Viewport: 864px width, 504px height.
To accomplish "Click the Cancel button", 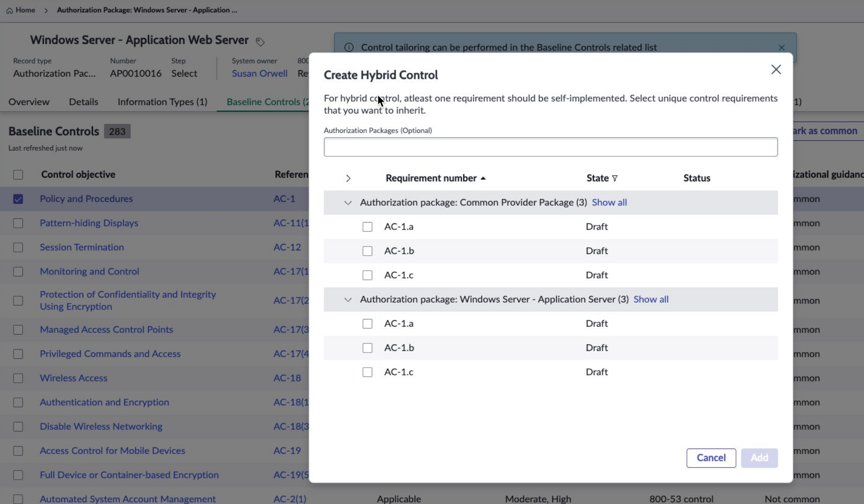I will (711, 458).
